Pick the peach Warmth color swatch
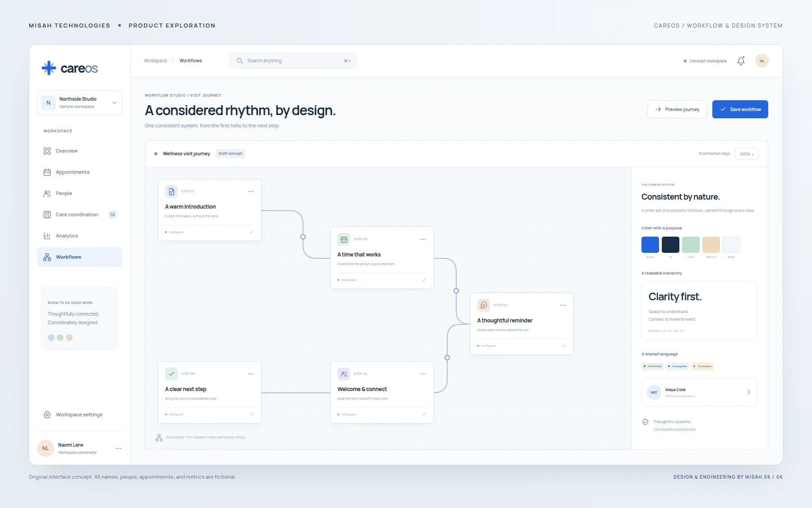 711,245
